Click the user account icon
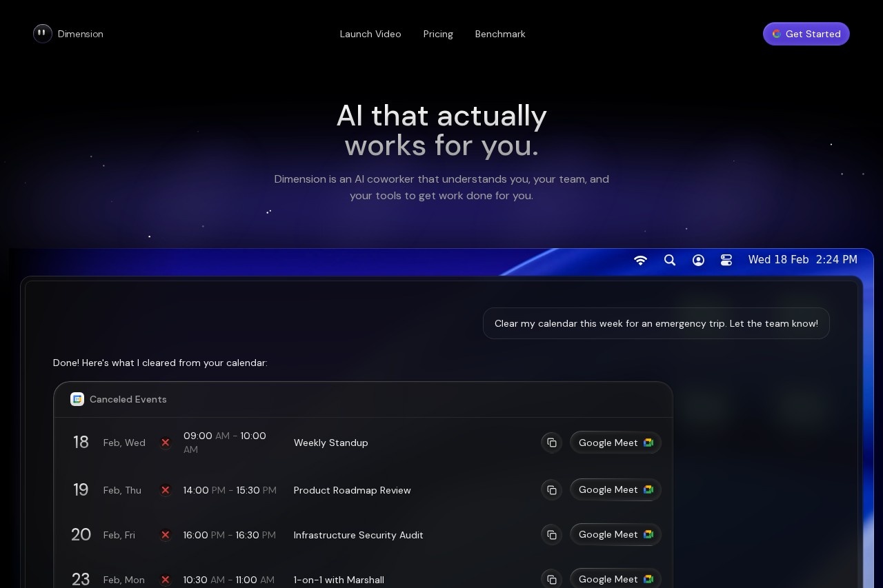The image size is (883, 588). tap(698, 260)
